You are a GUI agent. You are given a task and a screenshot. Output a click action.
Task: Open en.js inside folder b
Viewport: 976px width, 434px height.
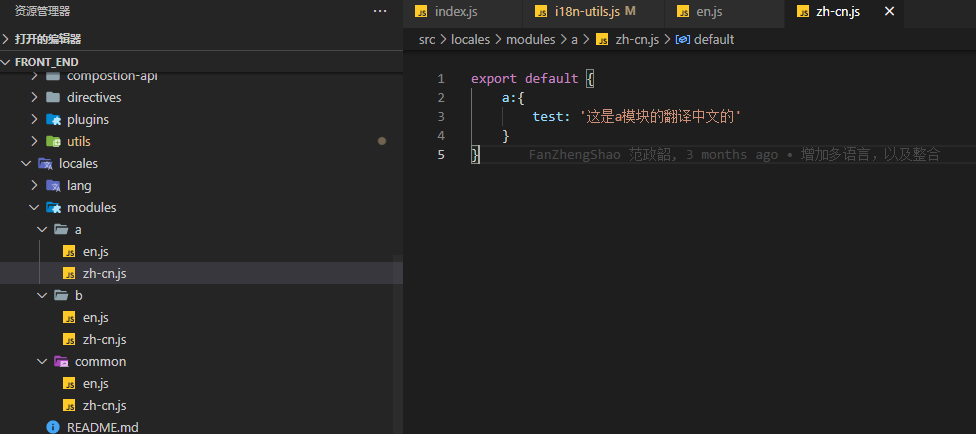[x=95, y=317]
